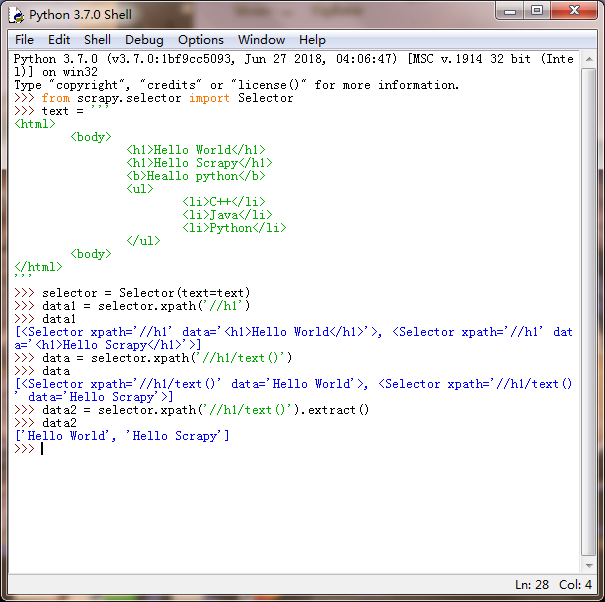Click the output ['Hello World', 'Hello Scrapy']

(122, 436)
